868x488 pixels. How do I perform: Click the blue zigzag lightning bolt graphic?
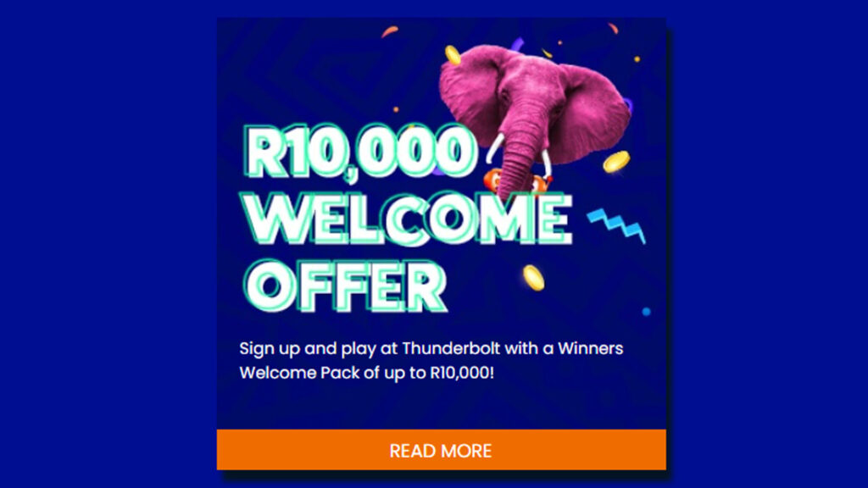617,225
